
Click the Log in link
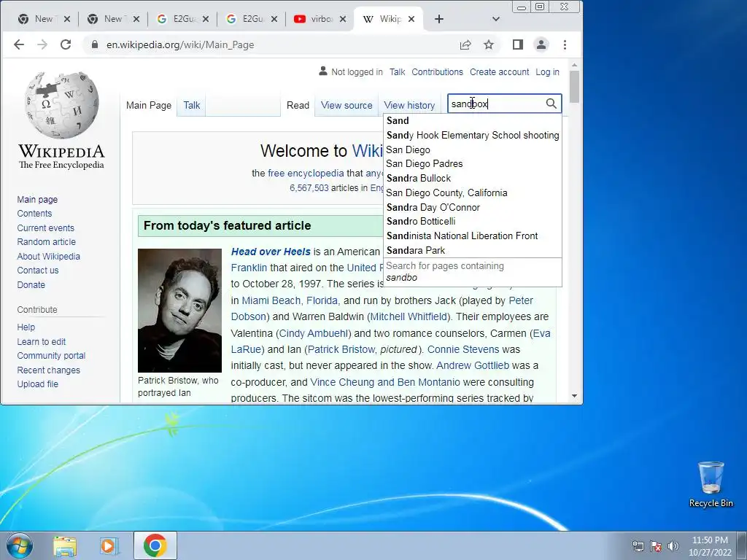[x=547, y=72]
